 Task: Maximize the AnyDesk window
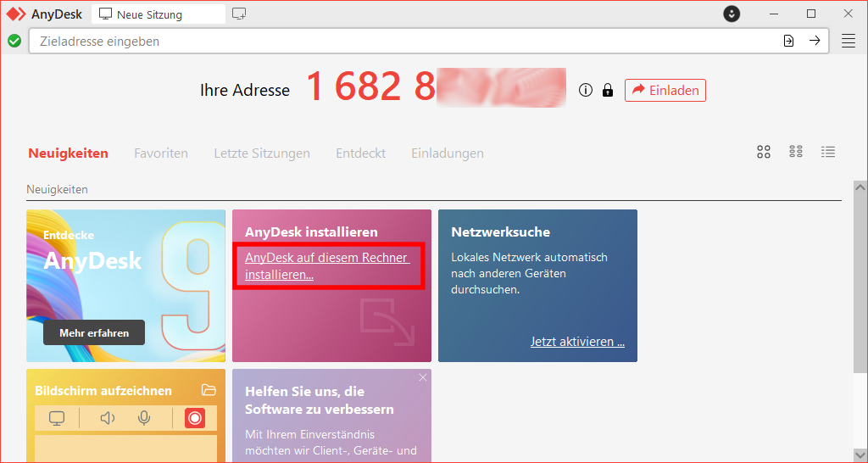click(811, 14)
